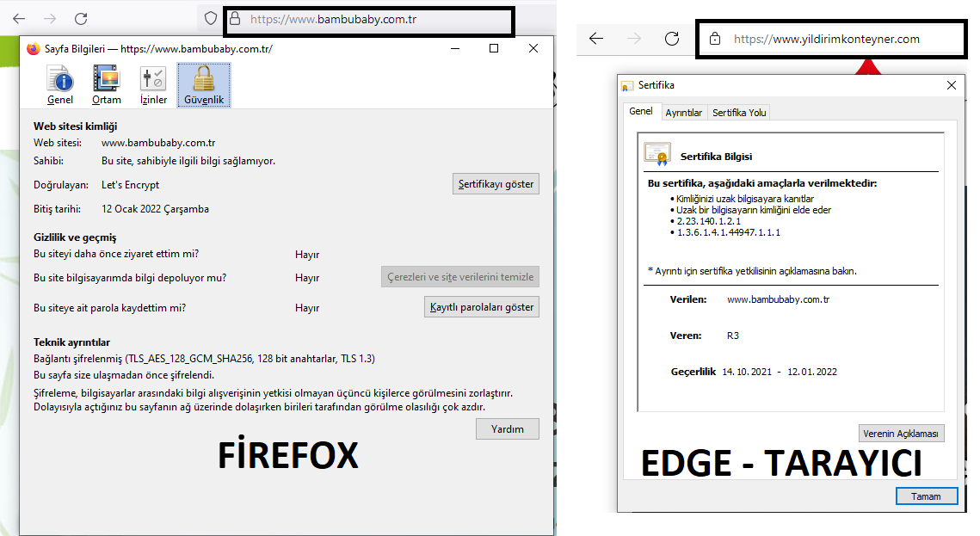
Task: Open Genel tab in Sayfa Bilgileri
Action: 60,85
